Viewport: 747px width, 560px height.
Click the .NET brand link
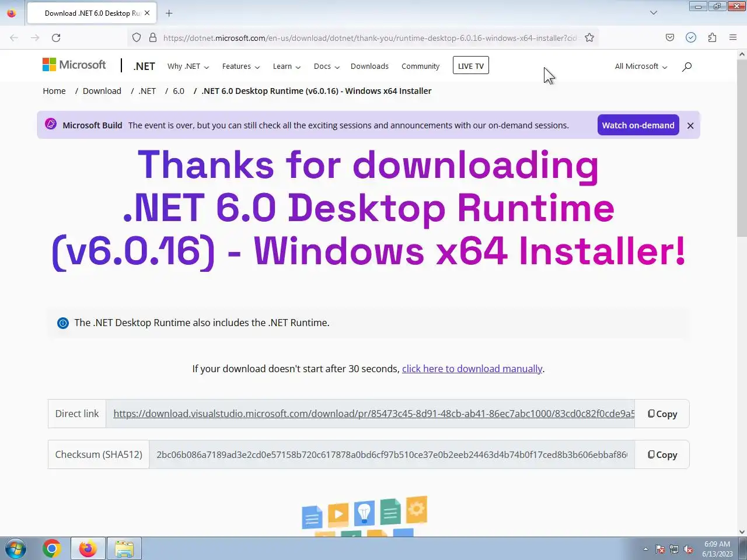tap(144, 66)
